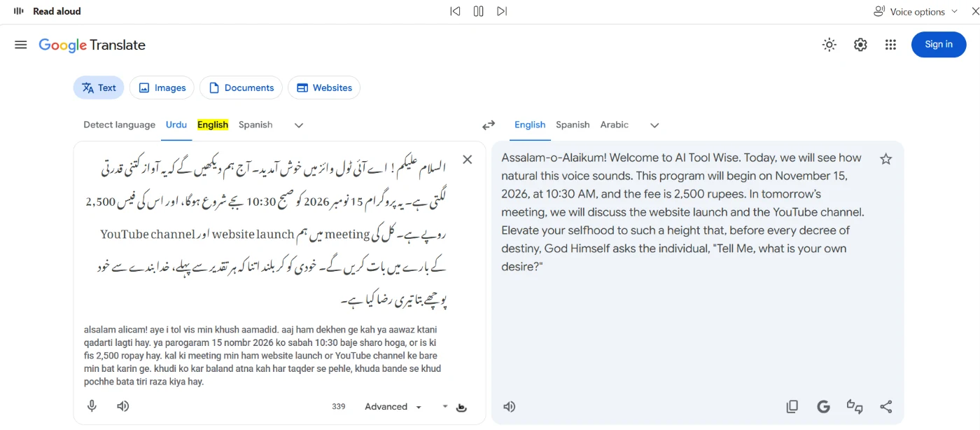Click the English translated text
The width and height of the screenshot is (980, 430).
pyautogui.click(x=683, y=212)
